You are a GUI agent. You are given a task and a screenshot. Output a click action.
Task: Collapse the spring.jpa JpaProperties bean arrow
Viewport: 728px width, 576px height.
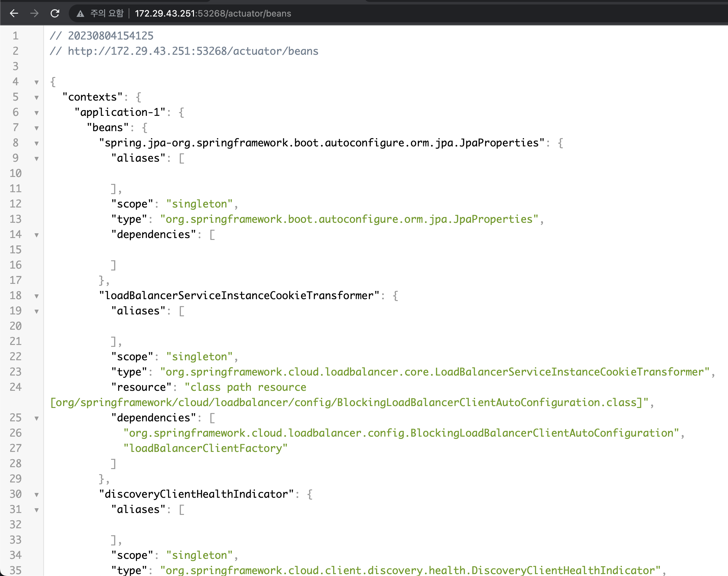click(x=36, y=143)
